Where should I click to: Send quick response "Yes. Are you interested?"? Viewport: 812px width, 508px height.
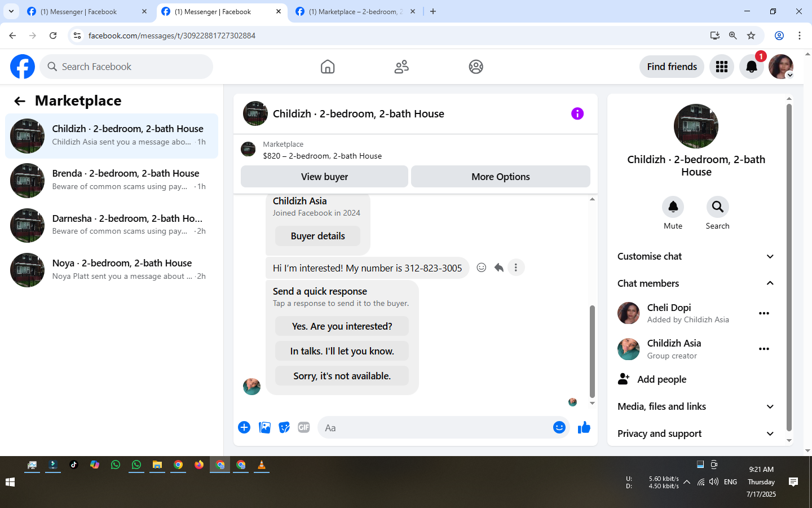(342, 326)
